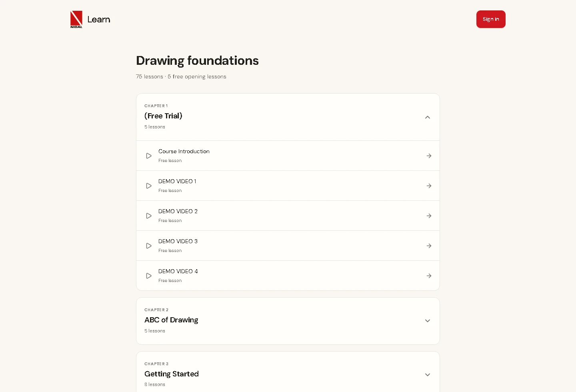Image resolution: width=576 pixels, height=392 pixels.
Task: Click the play icon beside DEMO VIDEO 1
Action: coord(149,186)
